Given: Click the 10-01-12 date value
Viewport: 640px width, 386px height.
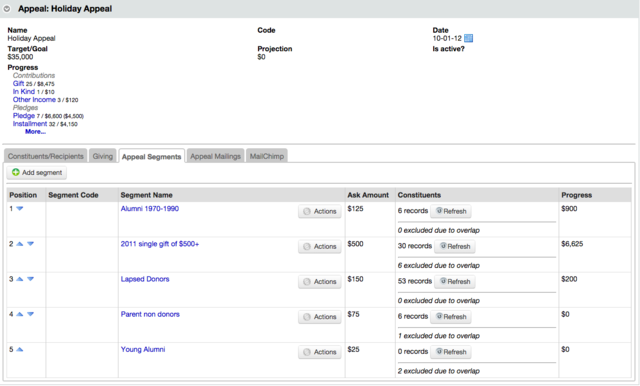Looking at the screenshot, I should [447, 38].
